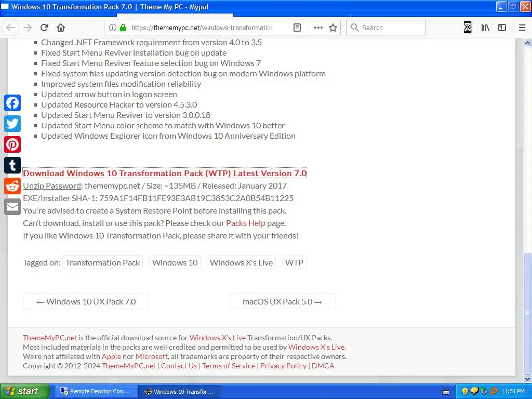Share the page on Twitter
The height and width of the screenshot is (399, 532).
coord(12,124)
